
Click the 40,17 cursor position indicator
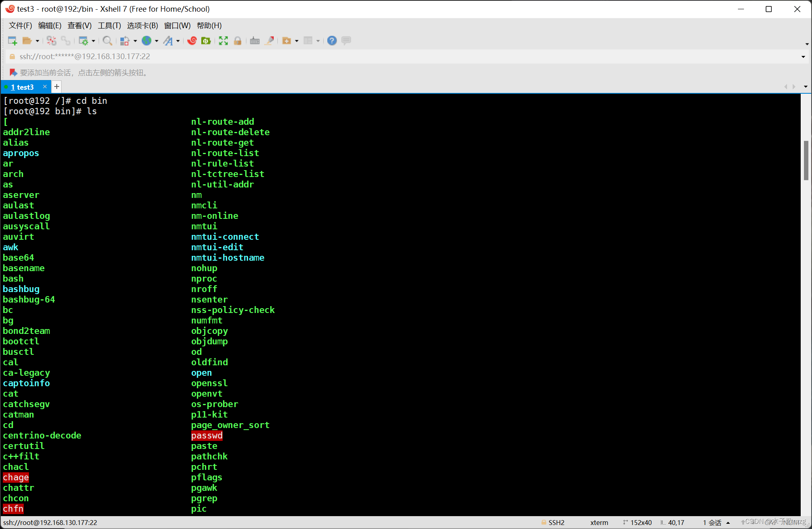pyautogui.click(x=672, y=522)
